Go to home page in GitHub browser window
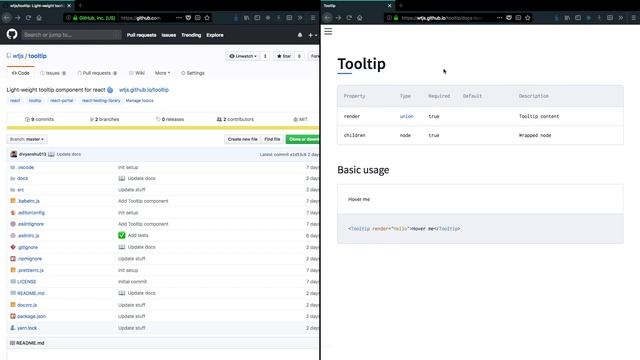This screenshot has height=360, width=640. pos(39,18)
